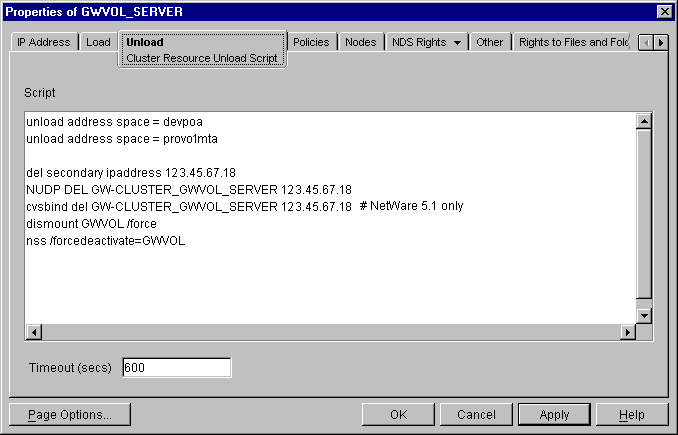The width and height of the screenshot is (678, 435).
Task: Click the horizontal scroll right arrow
Action: [x=628, y=332]
